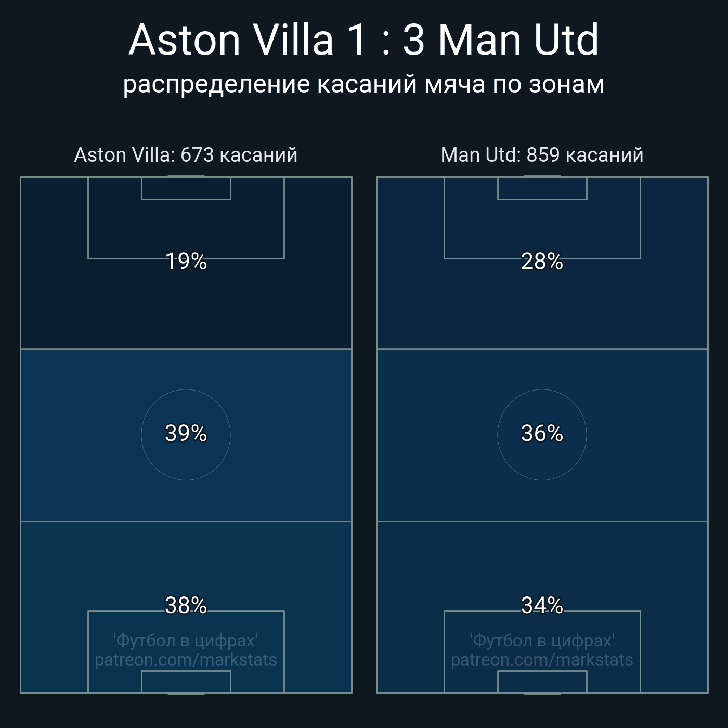Click Man Utd's 34% defensive zone value
Viewport: 728px width, 728px height.
542,605
